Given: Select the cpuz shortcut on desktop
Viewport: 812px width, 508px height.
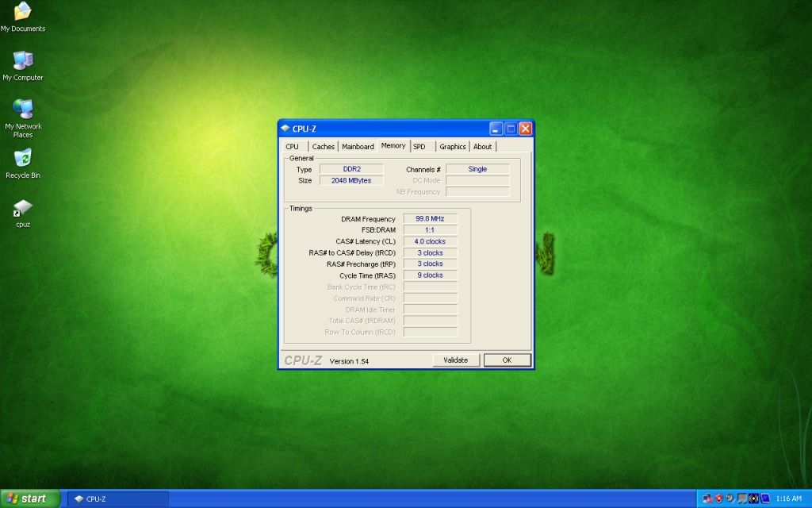Looking at the screenshot, I should coord(23,213).
